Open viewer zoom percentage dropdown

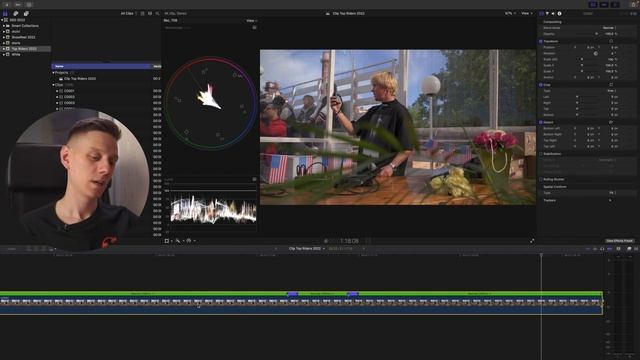(510, 13)
